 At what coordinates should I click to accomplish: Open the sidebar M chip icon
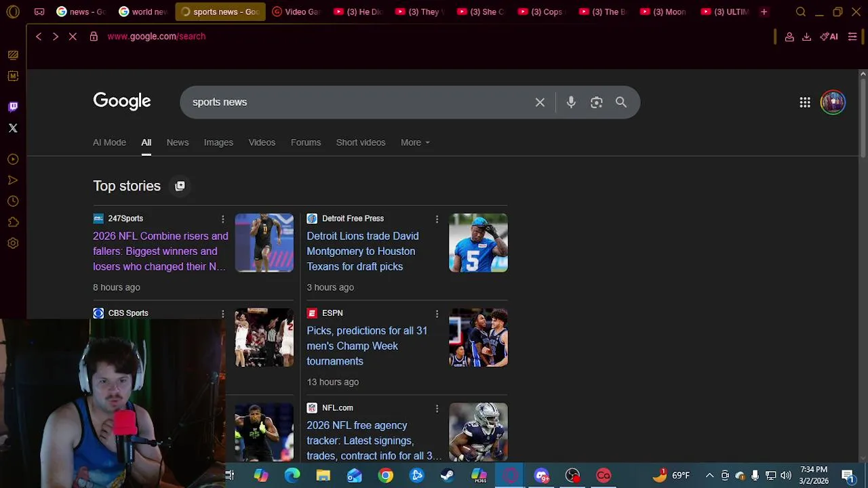click(x=13, y=76)
